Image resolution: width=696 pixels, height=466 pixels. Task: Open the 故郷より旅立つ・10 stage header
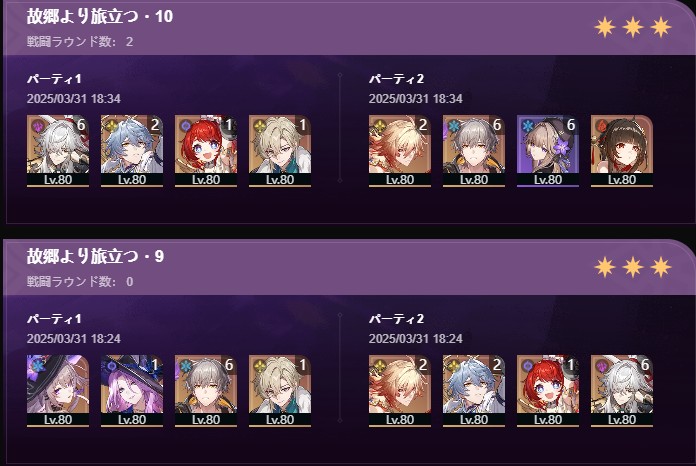click(100, 16)
